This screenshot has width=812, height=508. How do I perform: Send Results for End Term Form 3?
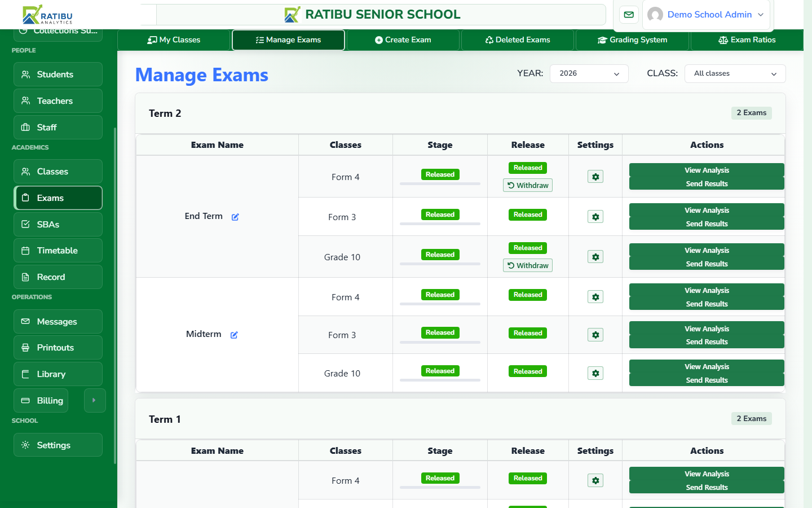click(x=707, y=224)
